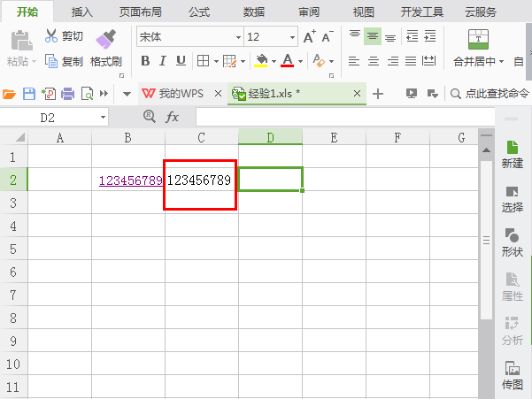Toggle Italic formatting
This screenshot has height=399, width=532.
tap(163, 61)
